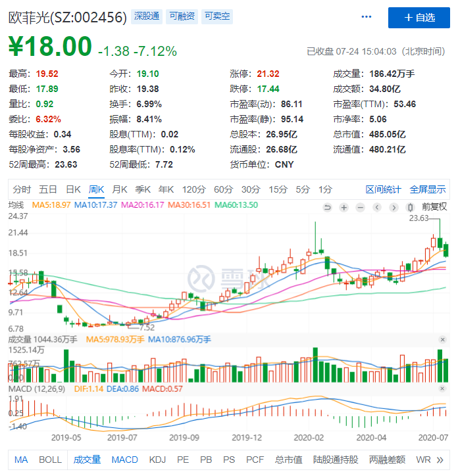Screen dimensions: 458x476
Task: Switch to 5分 interval
Action: tap(303, 189)
